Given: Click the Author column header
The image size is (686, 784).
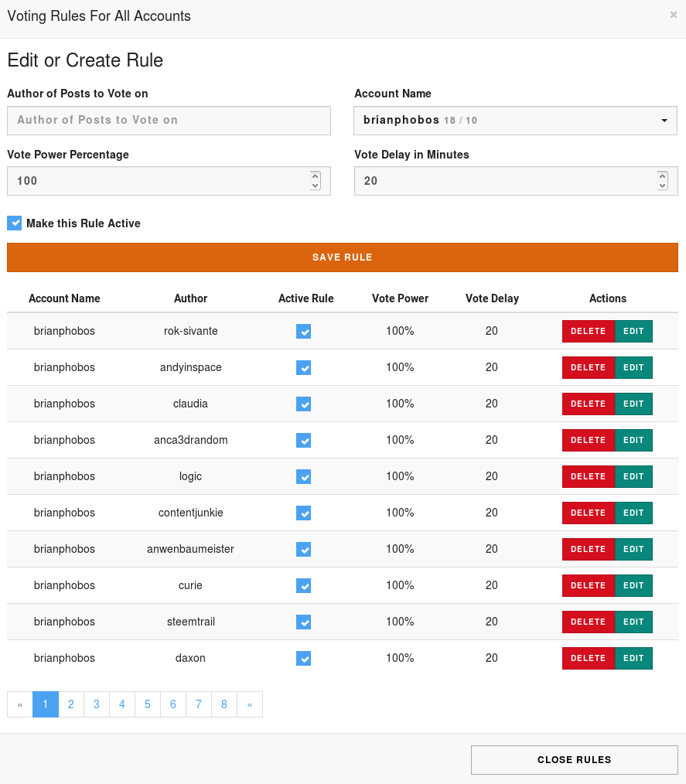Looking at the screenshot, I should 190,298.
